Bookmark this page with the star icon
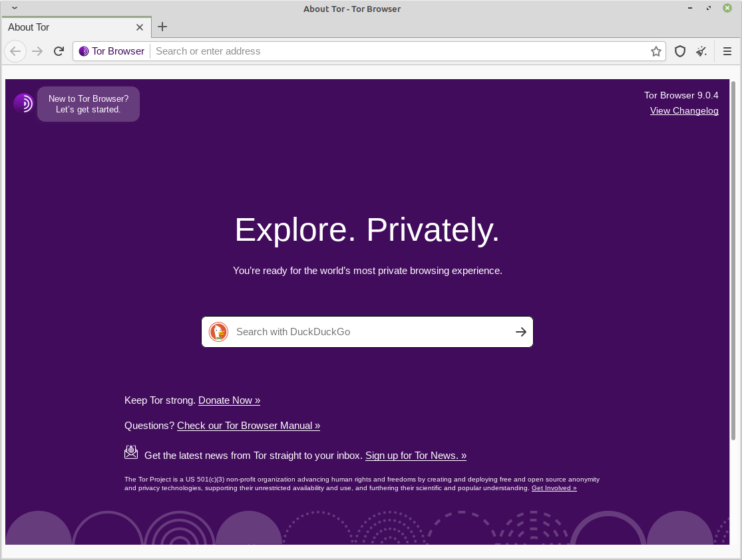The width and height of the screenshot is (742, 560). point(656,51)
